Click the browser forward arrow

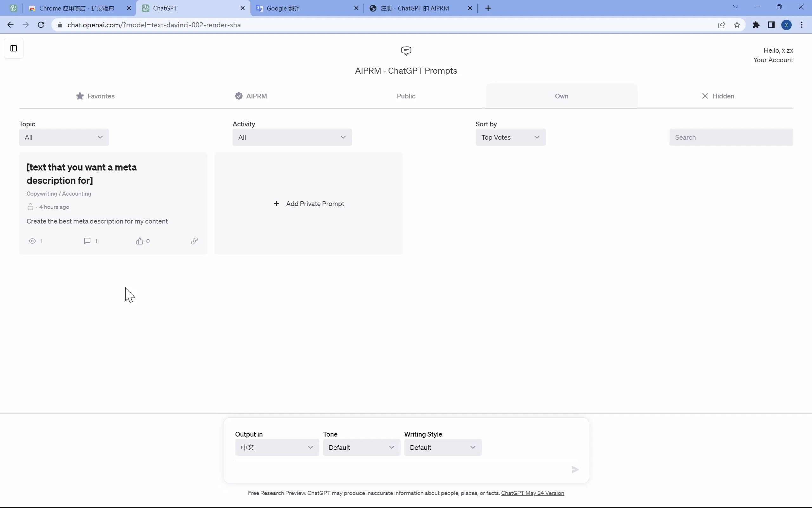coord(25,25)
